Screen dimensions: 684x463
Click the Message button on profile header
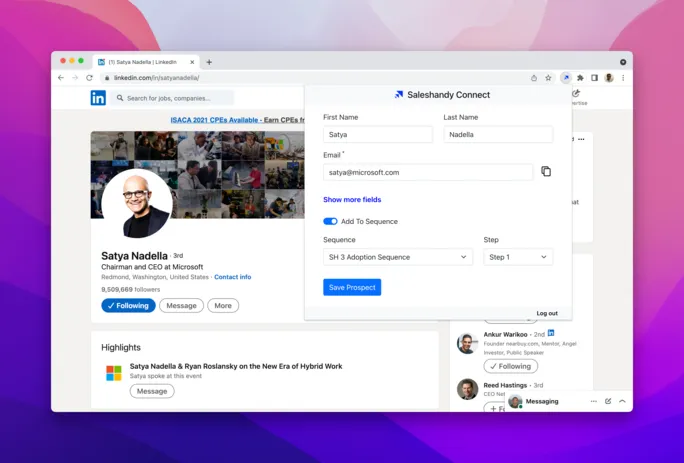181,305
